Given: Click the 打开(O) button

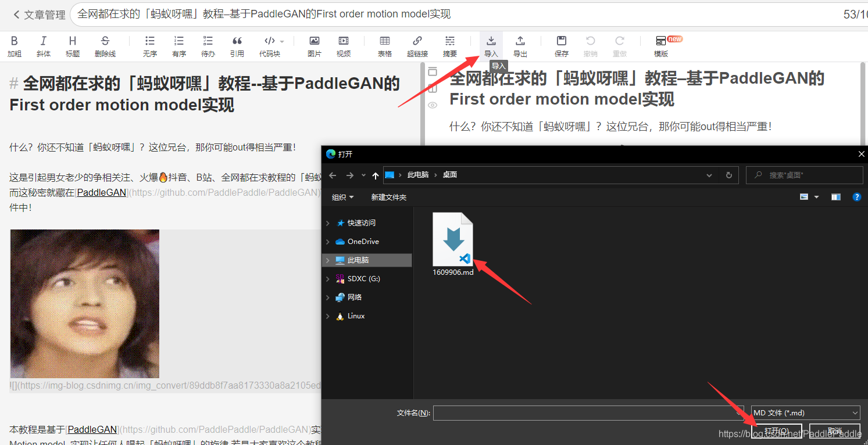Looking at the screenshot, I should 777,431.
